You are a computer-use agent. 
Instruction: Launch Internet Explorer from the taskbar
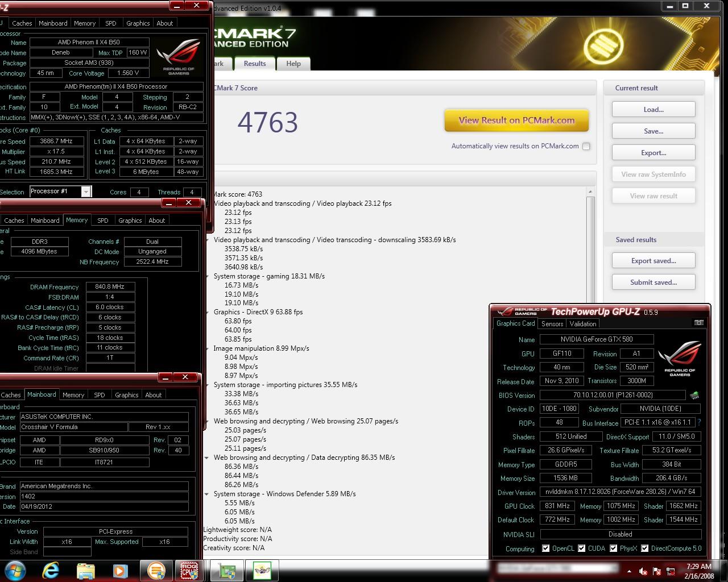(51, 570)
